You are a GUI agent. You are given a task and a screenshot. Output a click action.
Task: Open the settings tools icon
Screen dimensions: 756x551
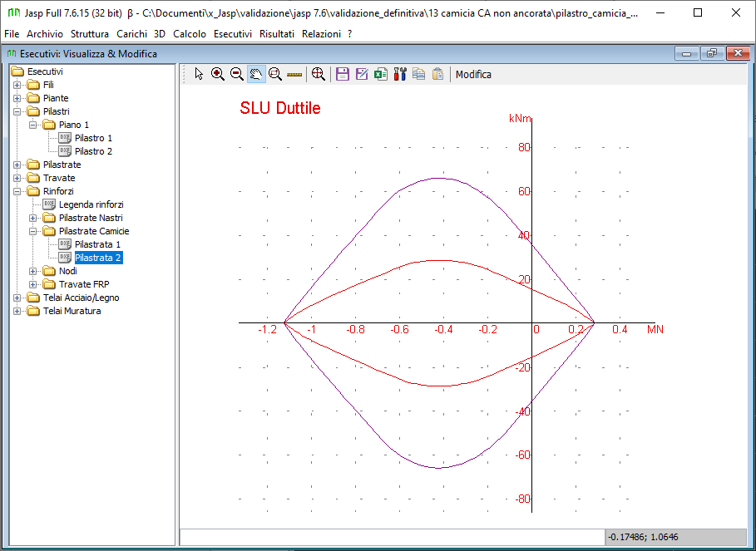[400, 74]
